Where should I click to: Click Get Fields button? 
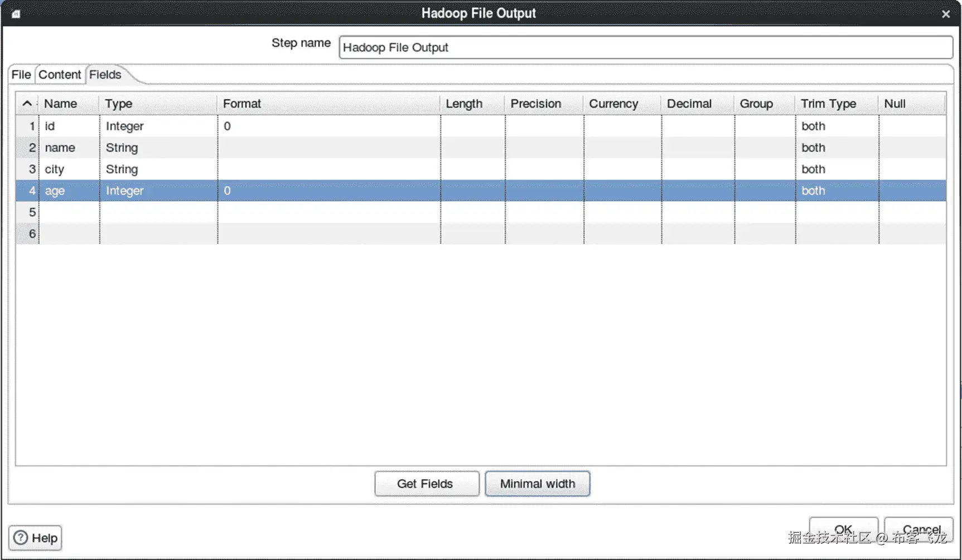point(427,484)
